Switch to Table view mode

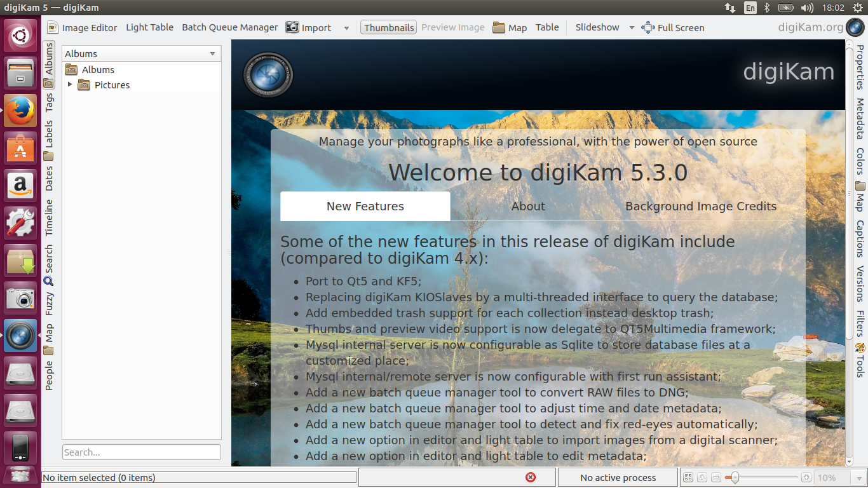click(x=547, y=27)
